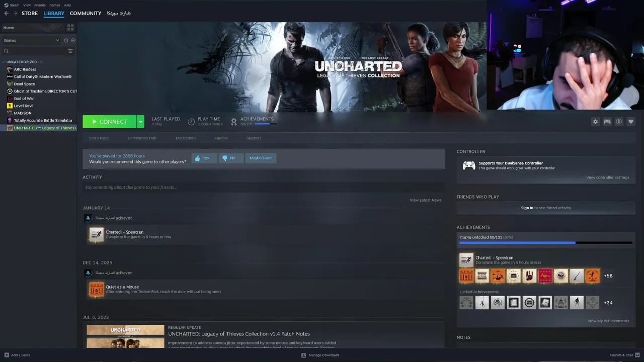This screenshot has height=362, width=644.
Task: Show +24 more locked achievements
Action: pyautogui.click(x=608, y=303)
